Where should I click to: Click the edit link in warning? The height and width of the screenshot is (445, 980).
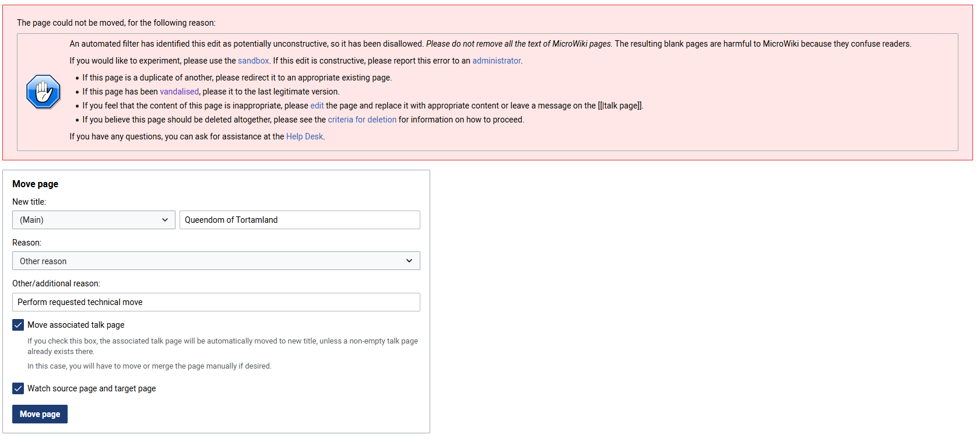point(317,106)
